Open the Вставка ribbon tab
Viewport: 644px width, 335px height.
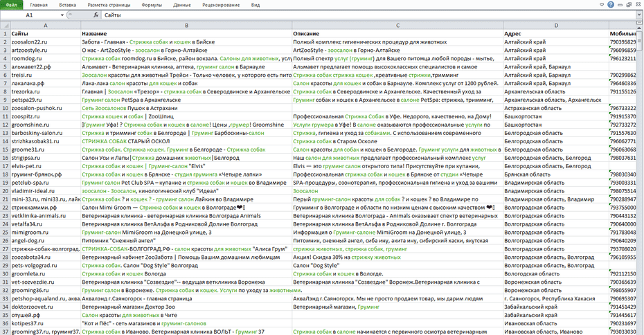pos(67,5)
